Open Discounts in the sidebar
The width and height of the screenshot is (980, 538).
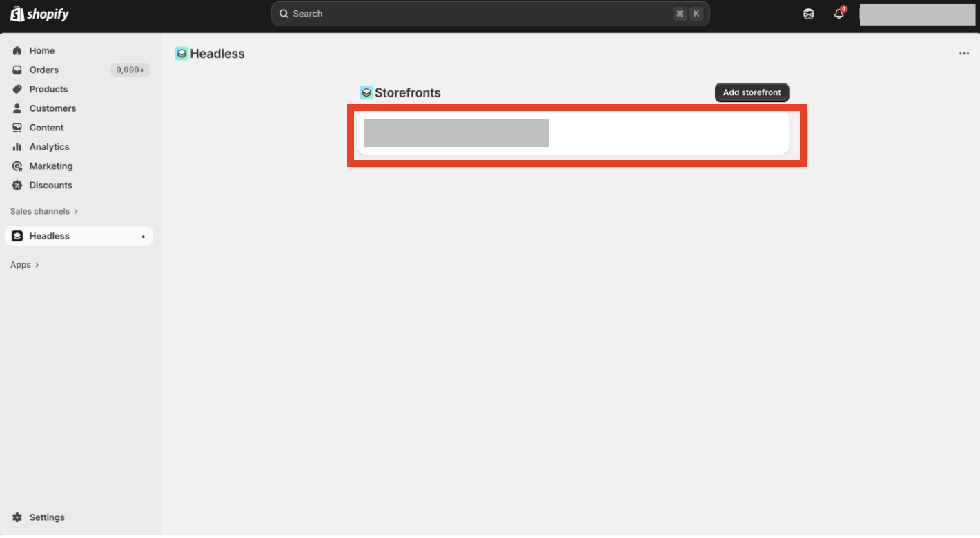(79, 186)
